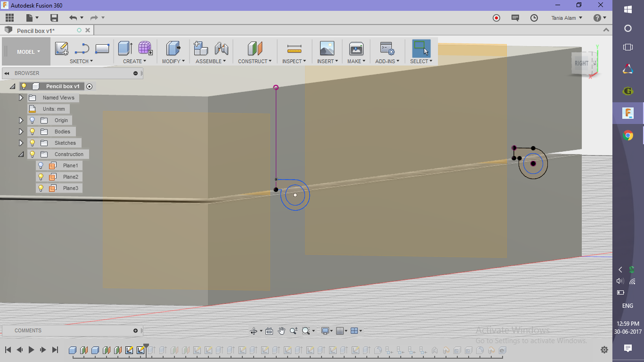Screen dimensions: 644x362
Task: Click the Save icon
Action: click(x=54, y=18)
